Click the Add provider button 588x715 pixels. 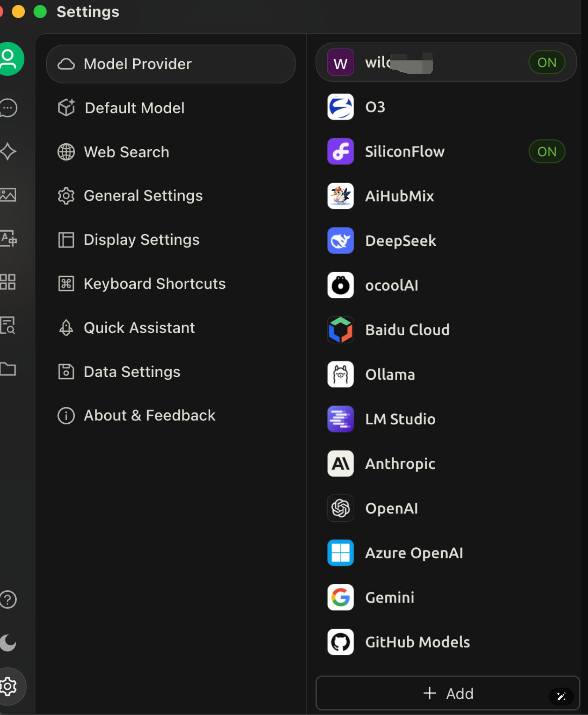click(x=447, y=693)
